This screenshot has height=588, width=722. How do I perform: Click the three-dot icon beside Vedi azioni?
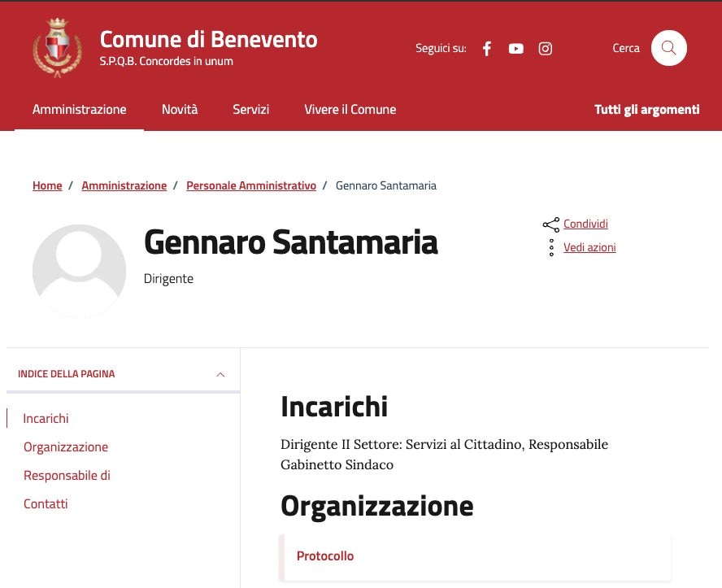(x=551, y=248)
